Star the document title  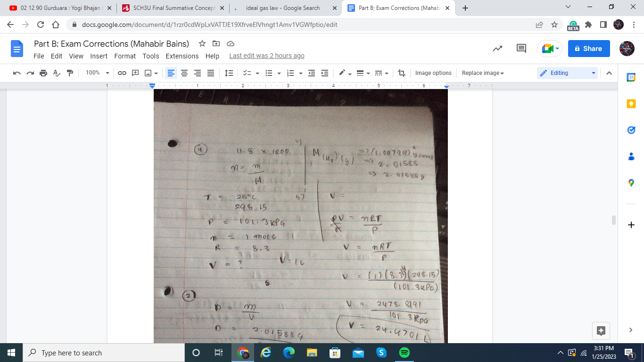coord(202,44)
